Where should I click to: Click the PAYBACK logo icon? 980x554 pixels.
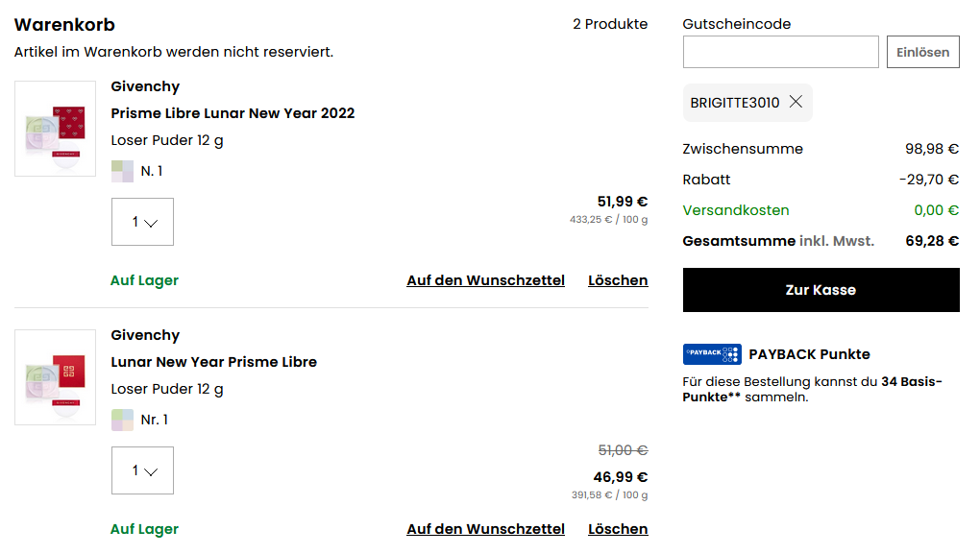pos(711,354)
